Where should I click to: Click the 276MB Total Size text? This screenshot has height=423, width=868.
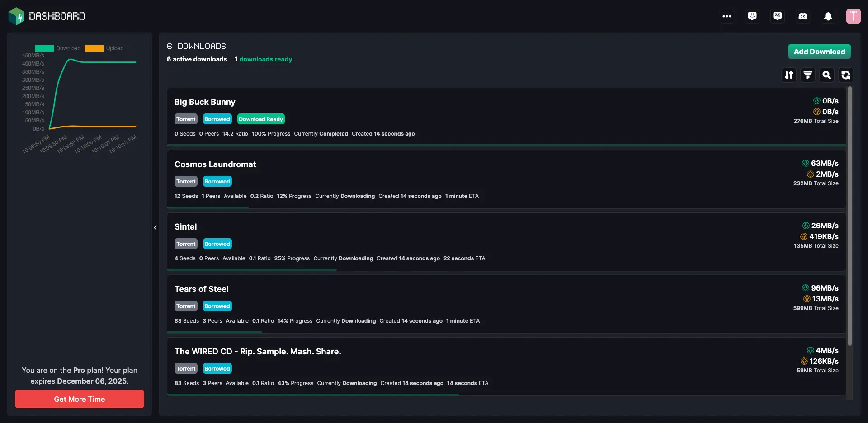[x=816, y=121]
